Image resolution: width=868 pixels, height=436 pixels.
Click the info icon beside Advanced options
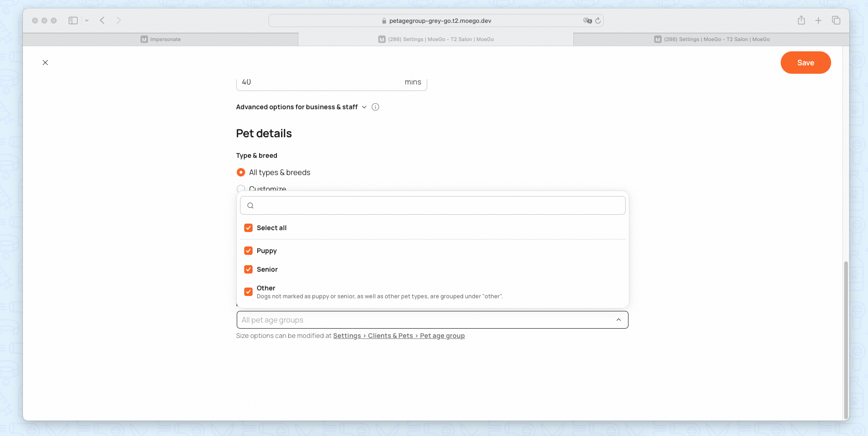pos(375,107)
